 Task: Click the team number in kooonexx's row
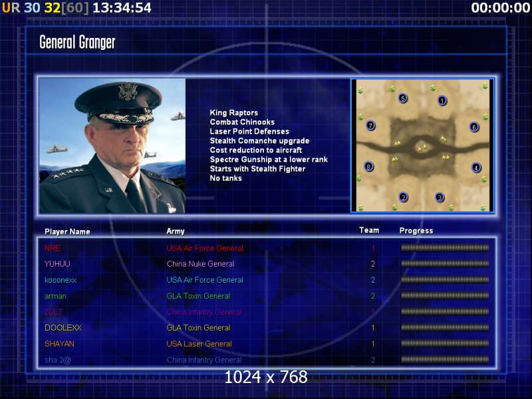coord(373,280)
